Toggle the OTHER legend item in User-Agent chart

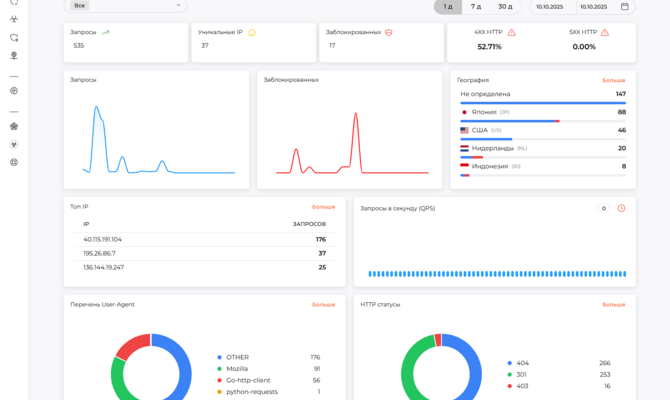[x=233, y=357]
